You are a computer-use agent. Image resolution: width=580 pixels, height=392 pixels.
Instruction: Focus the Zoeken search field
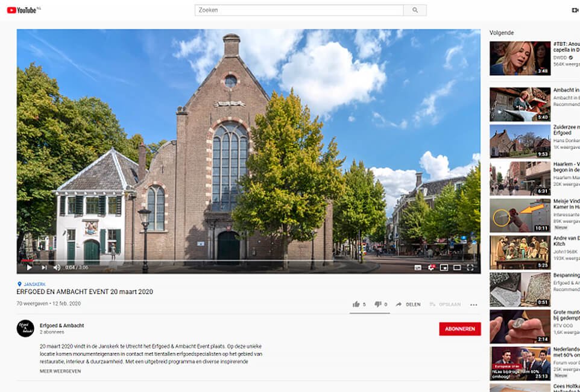299,10
